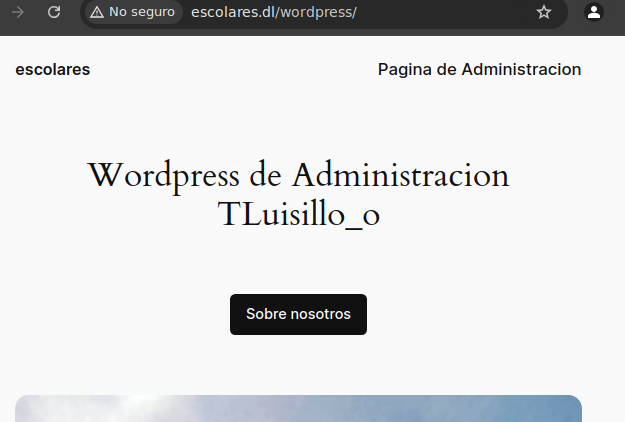Screen dimensions: 625x422
Task: Click empty address bar space before the star
Action: (450, 12)
